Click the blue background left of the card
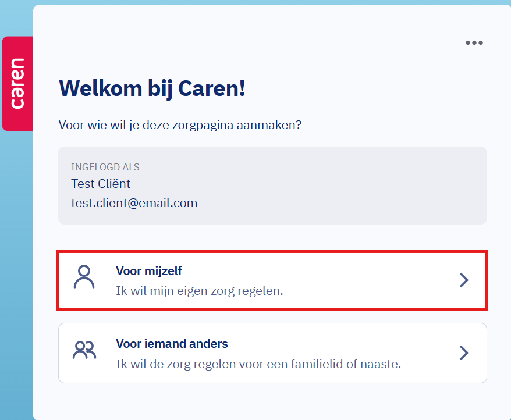Viewport: 511px width, 420px height. [16, 262]
